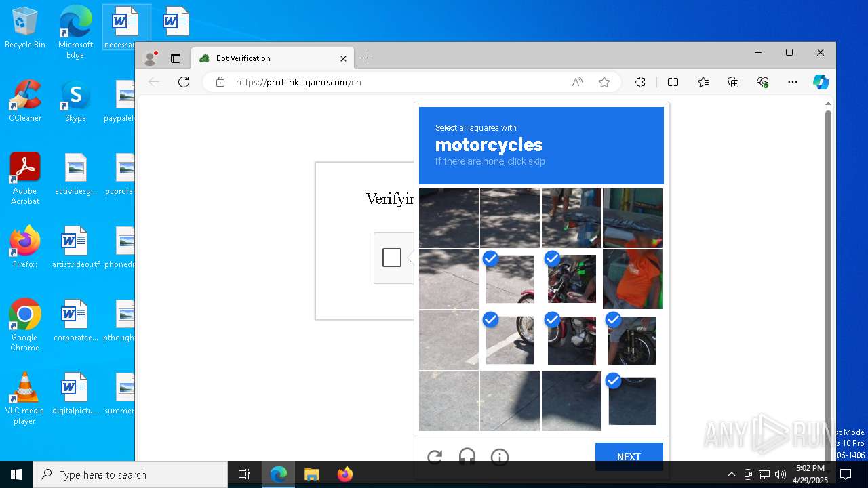Deselect checked tile with white road stripe

(x=510, y=340)
